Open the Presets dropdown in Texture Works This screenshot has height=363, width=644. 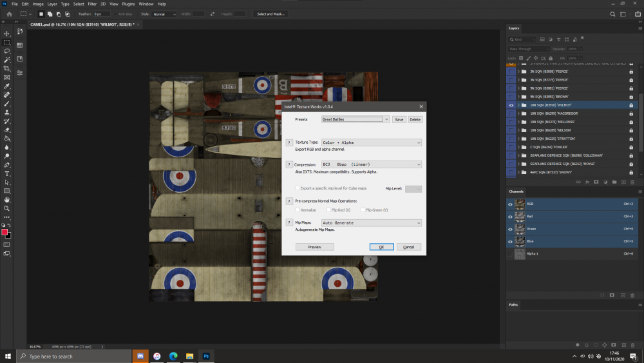tap(386, 119)
